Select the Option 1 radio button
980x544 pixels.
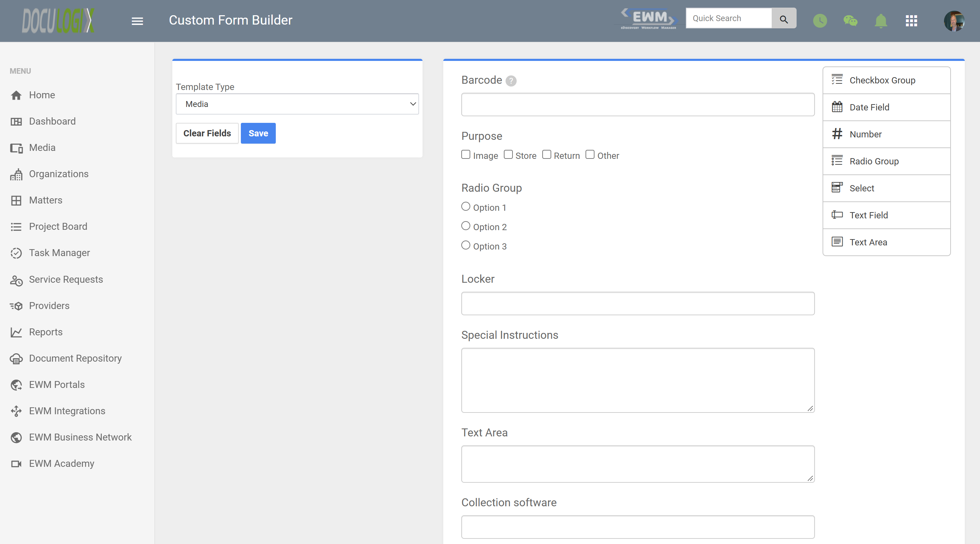(x=466, y=207)
